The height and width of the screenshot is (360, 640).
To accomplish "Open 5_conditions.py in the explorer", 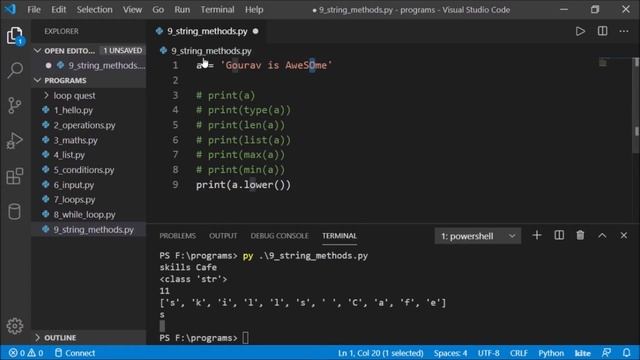I will tap(84, 170).
